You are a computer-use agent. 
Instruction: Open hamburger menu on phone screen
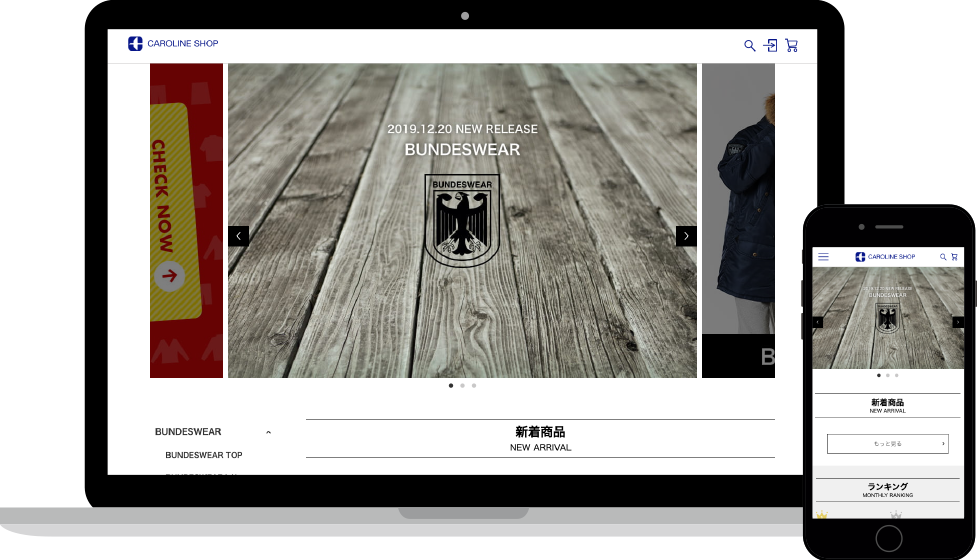[x=823, y=257]
